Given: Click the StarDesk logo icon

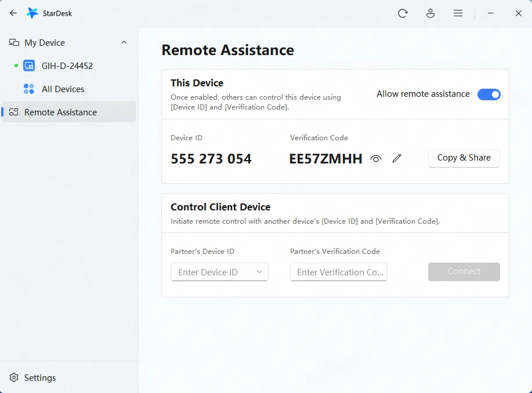Looking at the screenshot, I should [32, 13].
